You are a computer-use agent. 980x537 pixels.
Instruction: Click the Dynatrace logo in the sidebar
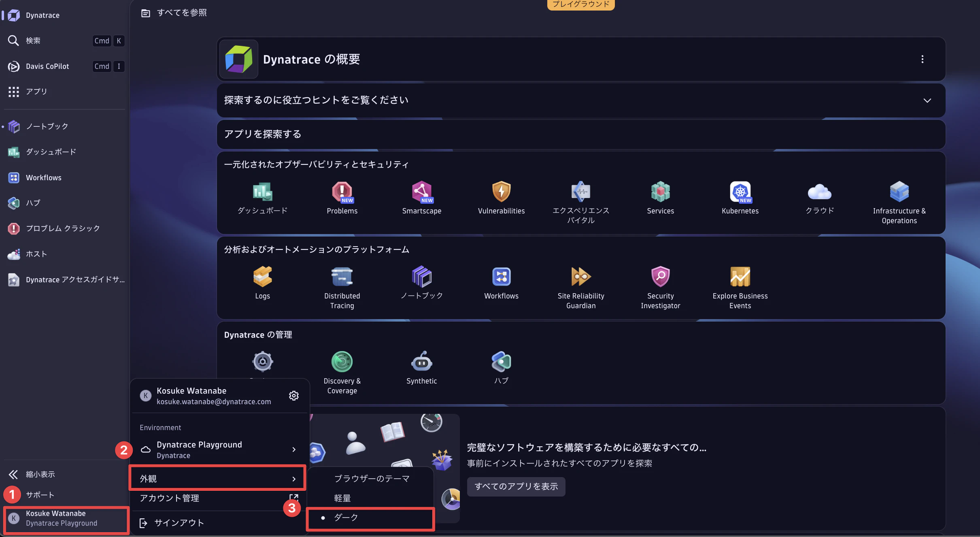point(14,15)
